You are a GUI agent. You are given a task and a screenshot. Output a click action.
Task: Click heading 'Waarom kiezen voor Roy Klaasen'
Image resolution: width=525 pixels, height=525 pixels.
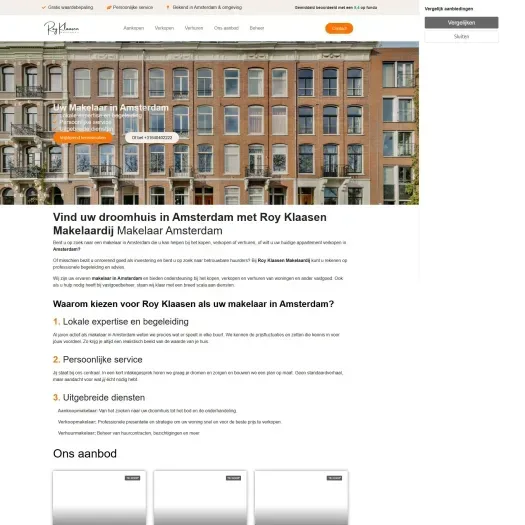click(x=194, y=304)
